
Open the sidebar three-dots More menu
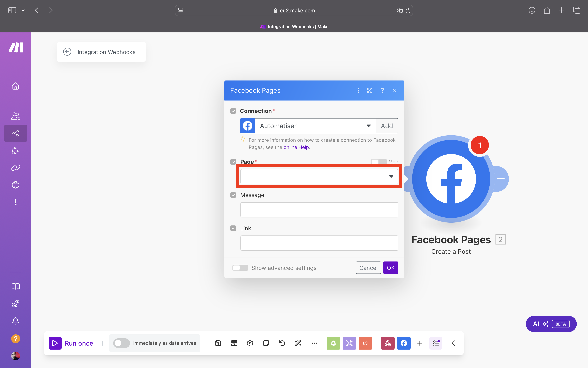coord(16,202)
